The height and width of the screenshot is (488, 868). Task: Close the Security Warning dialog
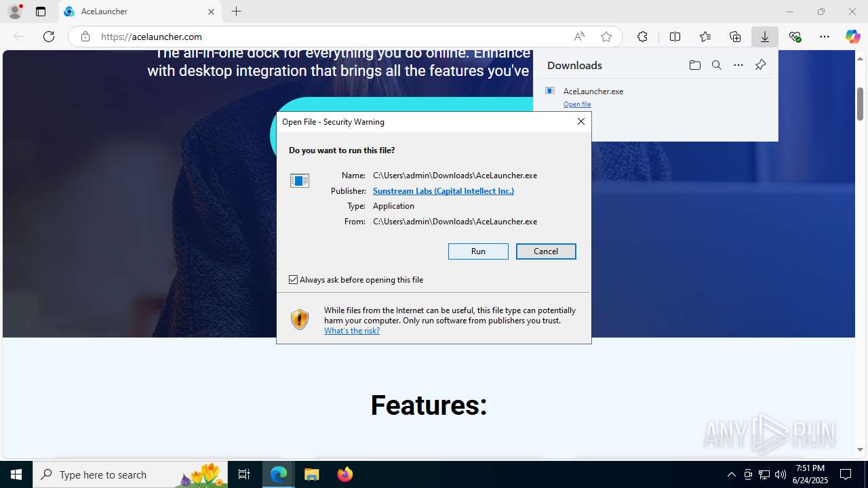coord(580,121)
